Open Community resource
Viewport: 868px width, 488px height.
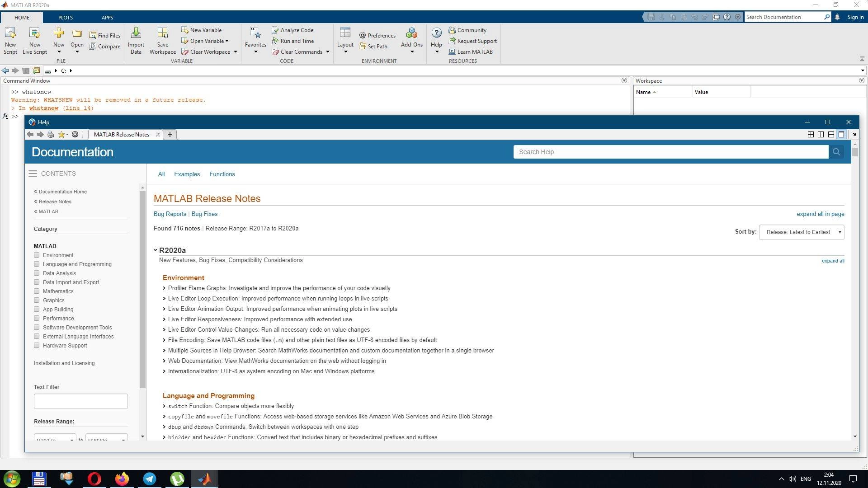coord(467,30)
